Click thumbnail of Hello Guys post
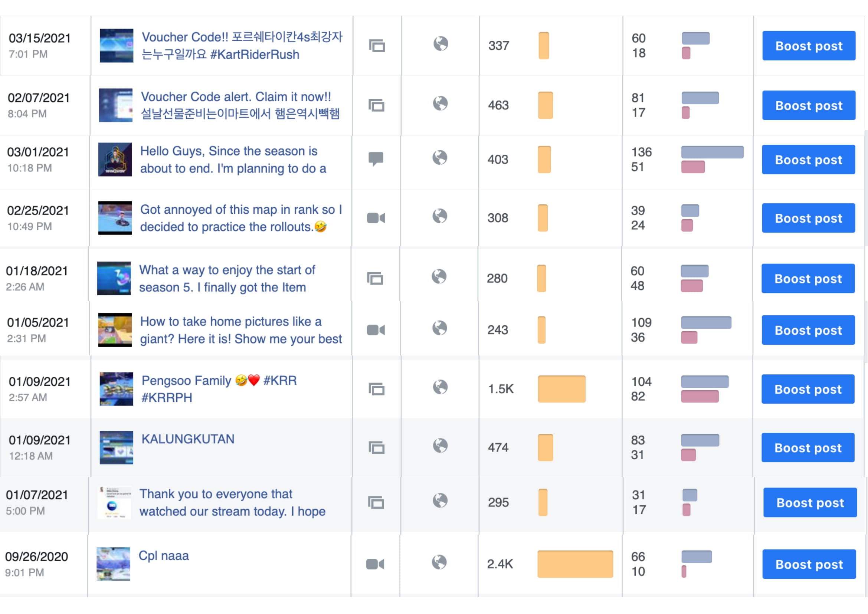Viewport: 868px width, 614px height. pyautogui.click(x=115, y=159)
